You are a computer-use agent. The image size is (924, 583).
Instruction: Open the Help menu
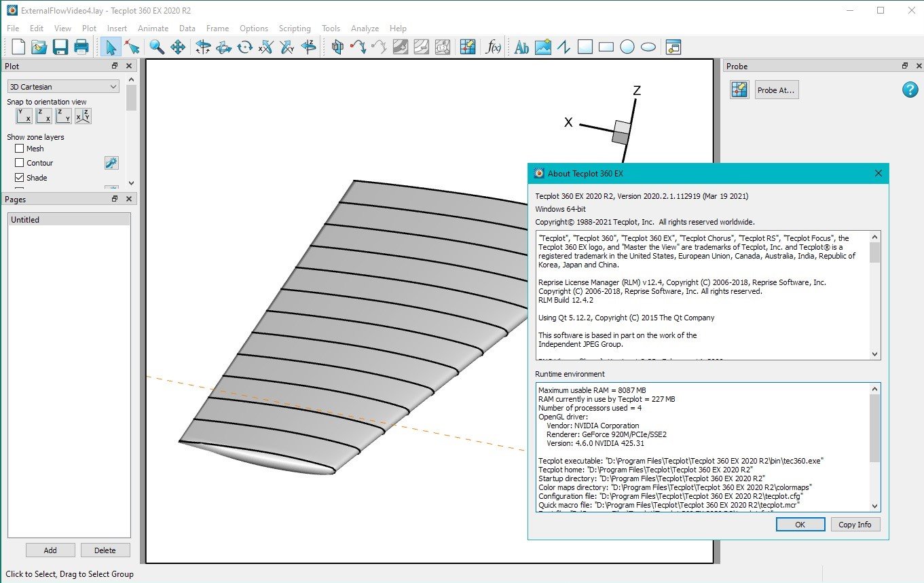point(398,29)
